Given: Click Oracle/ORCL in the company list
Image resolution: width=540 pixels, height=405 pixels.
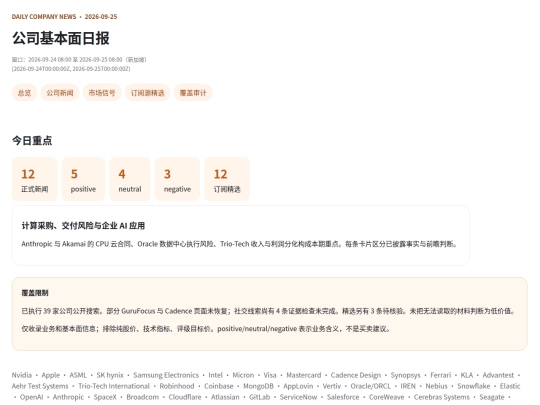Looking at the screenshot, I should (x=371, y=386).
